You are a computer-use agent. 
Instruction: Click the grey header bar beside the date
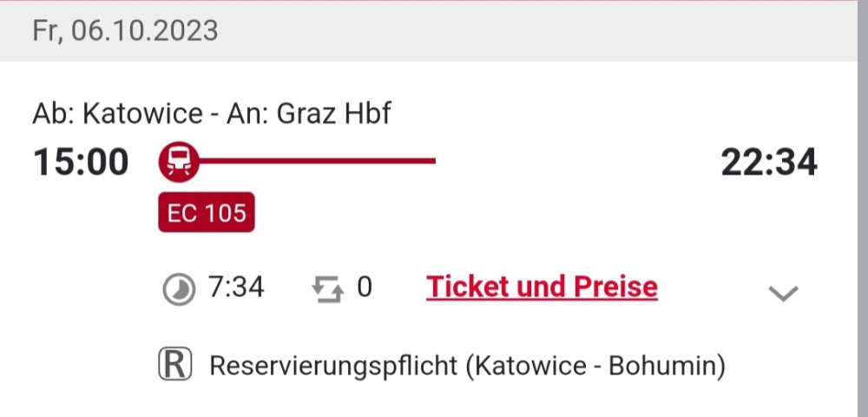538,31
